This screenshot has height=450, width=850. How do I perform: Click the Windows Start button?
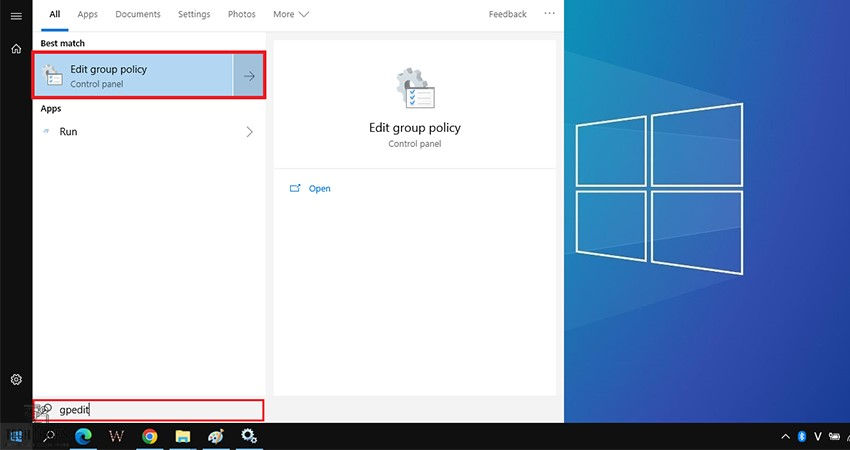16,436
